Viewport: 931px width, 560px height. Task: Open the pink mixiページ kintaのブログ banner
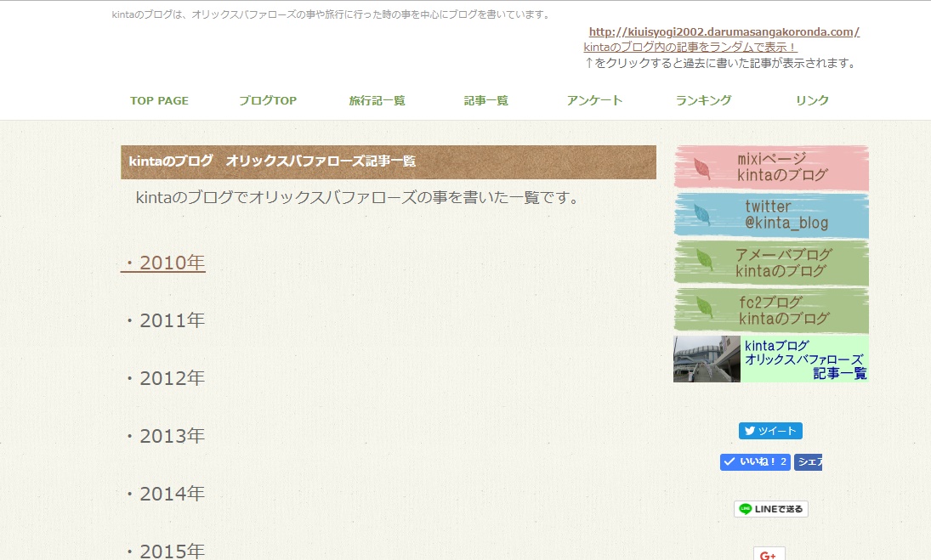(771, 167)
